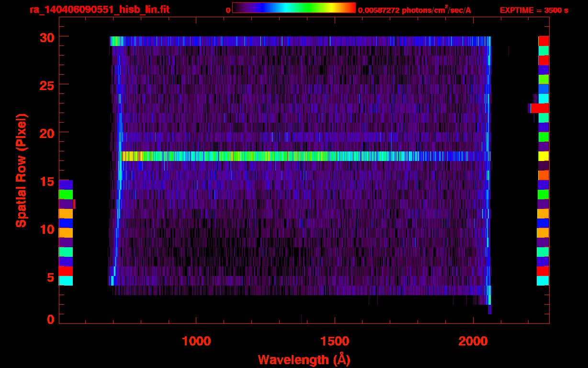Click the 1000 wavelength tick label
This screenshot has height=368, width=588.
tap(196, 341)
